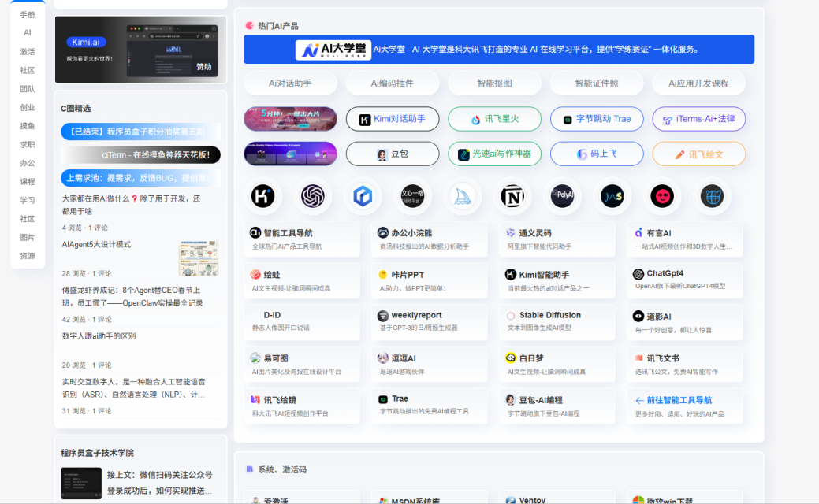Open the Kimi.ai sponsor banner
The image size is (819, 504).
pyautogui.click(x=141, y=50)
